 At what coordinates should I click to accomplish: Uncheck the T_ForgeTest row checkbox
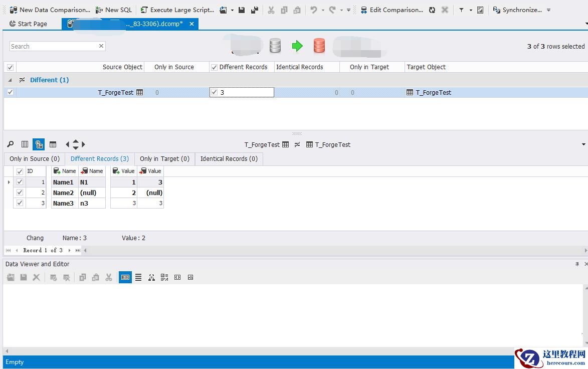pos(10,92)
